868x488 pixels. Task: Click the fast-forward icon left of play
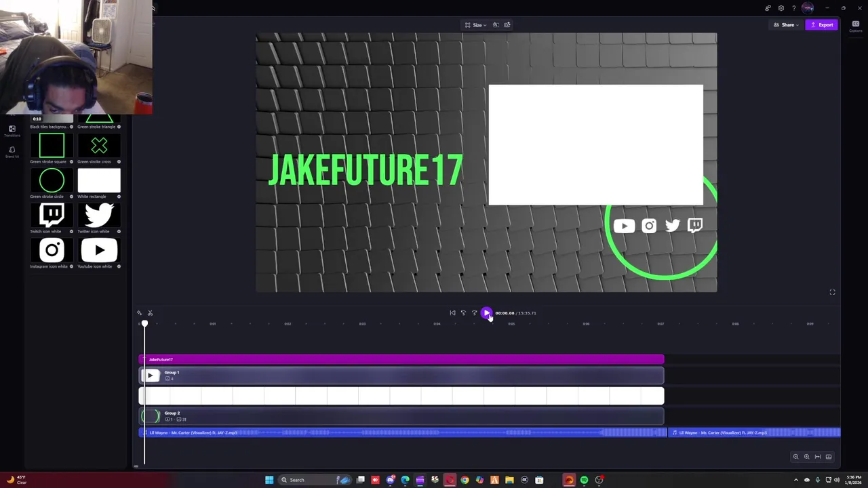[x=475, y=313]
